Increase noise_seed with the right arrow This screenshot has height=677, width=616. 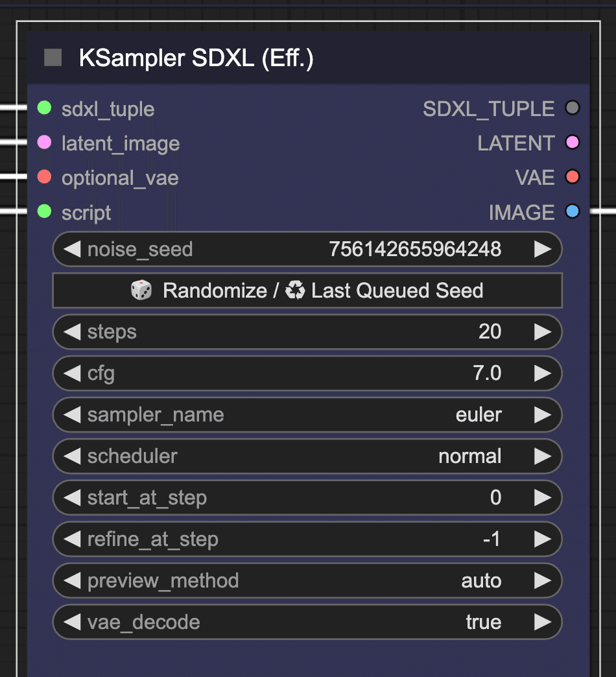(x=543, y=249)
